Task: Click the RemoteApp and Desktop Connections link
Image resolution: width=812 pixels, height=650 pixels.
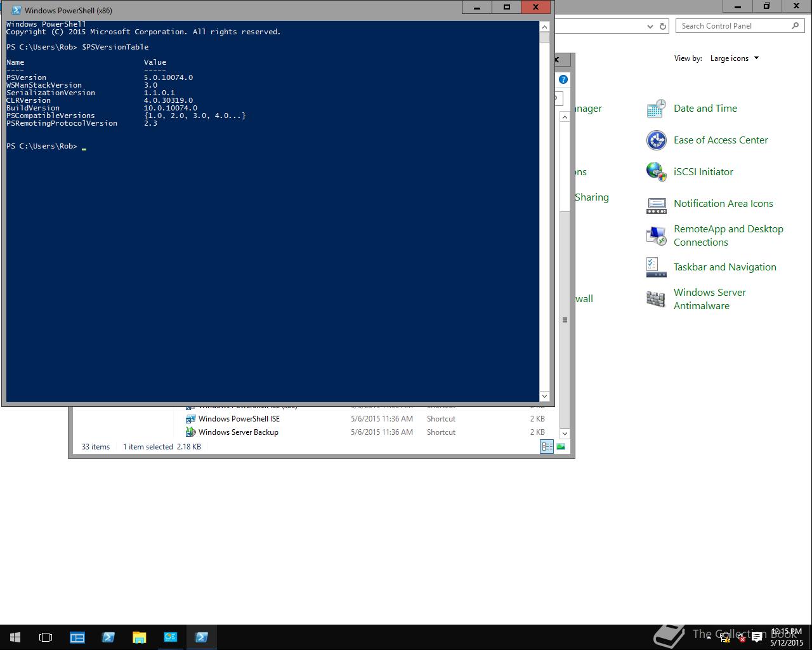Action: point(728,235)
